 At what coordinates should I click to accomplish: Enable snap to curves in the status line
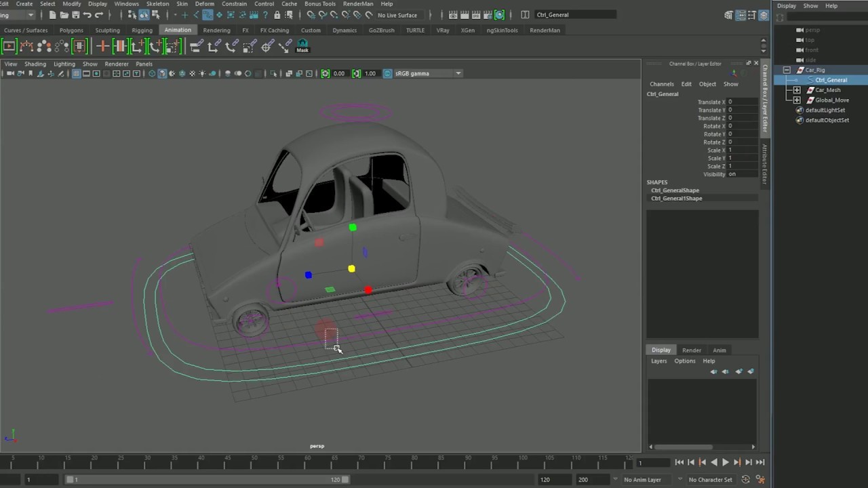[322, 15]
